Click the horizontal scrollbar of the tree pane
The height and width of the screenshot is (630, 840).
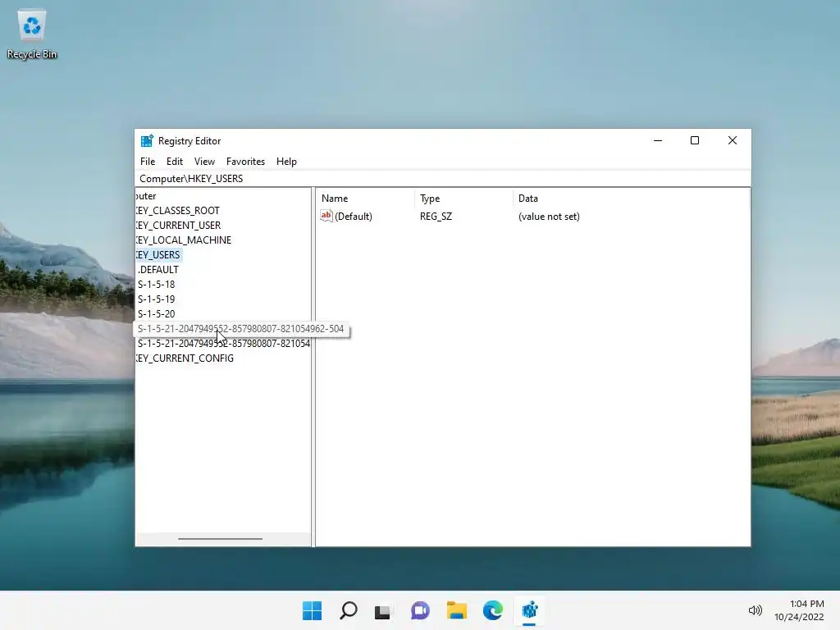coord(220,539)
